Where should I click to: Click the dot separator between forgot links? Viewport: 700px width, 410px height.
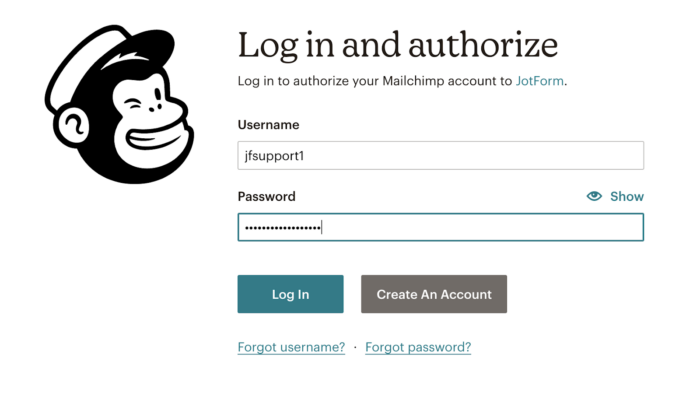[355, 347]
